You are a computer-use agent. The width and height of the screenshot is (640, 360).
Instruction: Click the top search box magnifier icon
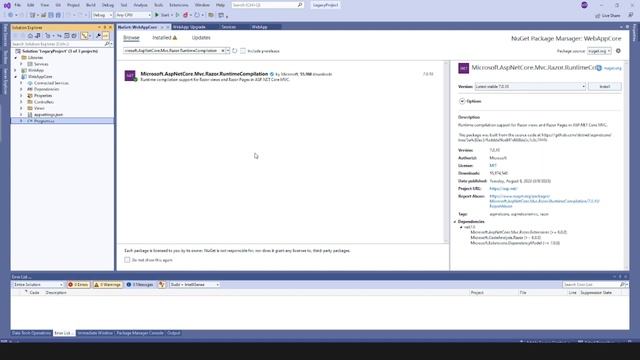coord(300,5)
